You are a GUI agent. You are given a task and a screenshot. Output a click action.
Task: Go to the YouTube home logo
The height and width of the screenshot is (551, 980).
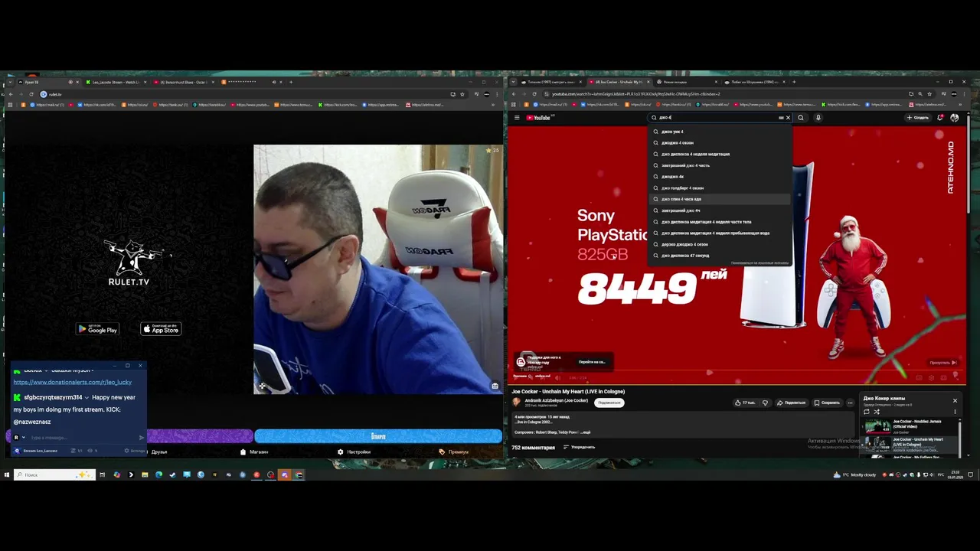point(541,118)
